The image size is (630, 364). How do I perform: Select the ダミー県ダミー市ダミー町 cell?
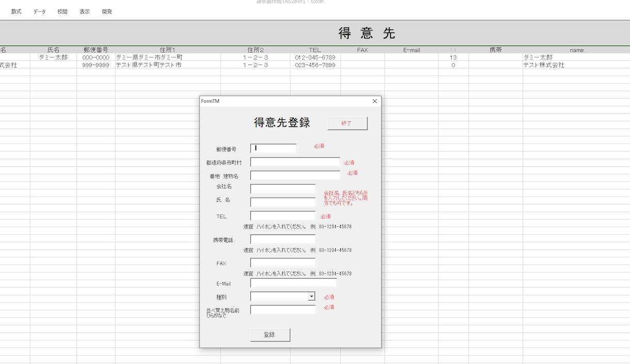[168, 57]
